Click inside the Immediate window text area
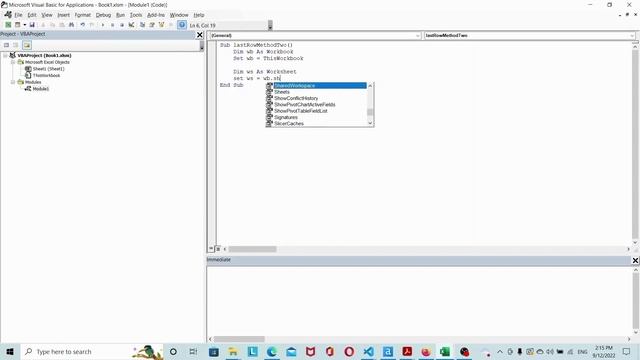This screenshot has width=640, height=360. click(x=419, y=301)
